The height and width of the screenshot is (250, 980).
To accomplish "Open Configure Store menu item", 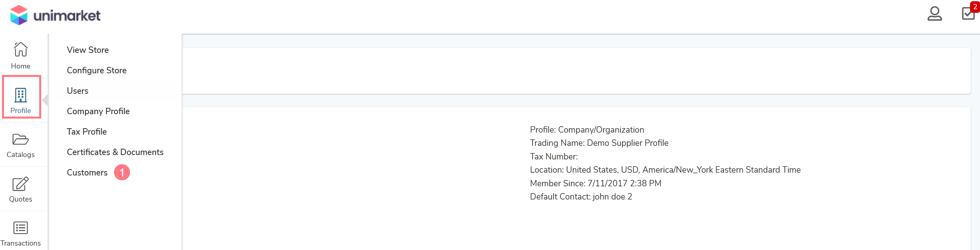I will coord(97,70).
